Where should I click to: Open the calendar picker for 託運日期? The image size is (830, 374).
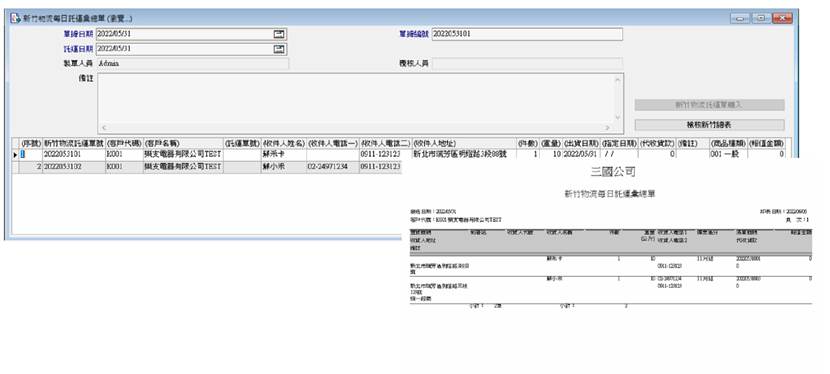(279, 49)
